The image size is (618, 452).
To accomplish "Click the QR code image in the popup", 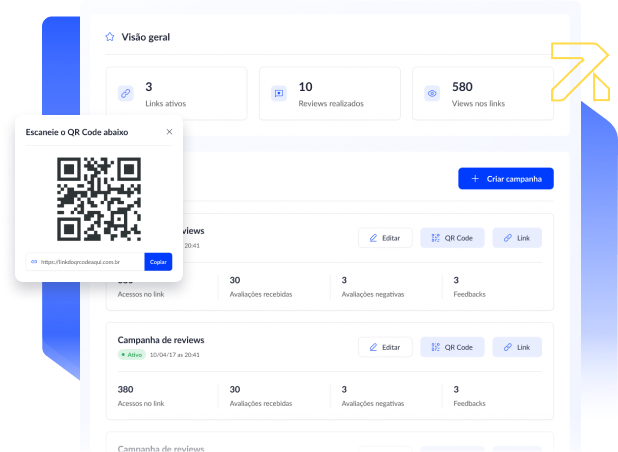I will (x=98, y=199).
